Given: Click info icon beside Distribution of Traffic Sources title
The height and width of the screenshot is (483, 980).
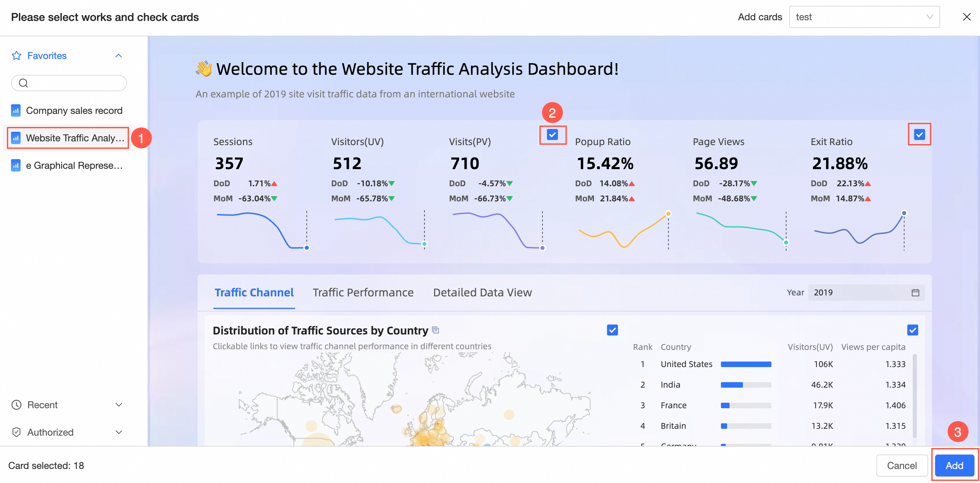Looking at the screenshot, I should coord(435,330).
